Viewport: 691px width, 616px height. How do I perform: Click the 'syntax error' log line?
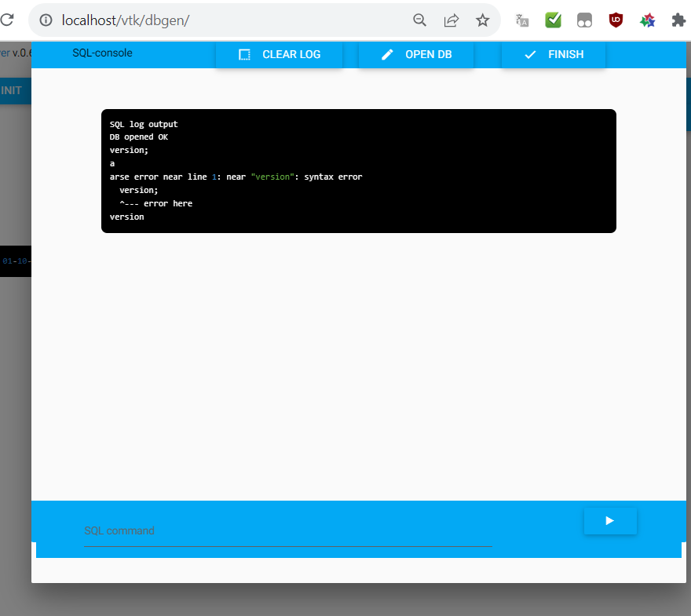pyautogui.click(x=236, y=177)
